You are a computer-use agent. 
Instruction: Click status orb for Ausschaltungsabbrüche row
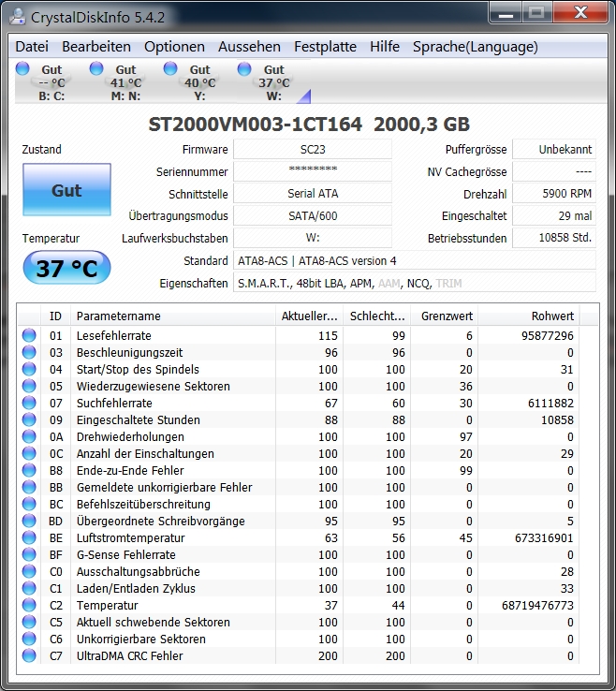coord(29,571)
